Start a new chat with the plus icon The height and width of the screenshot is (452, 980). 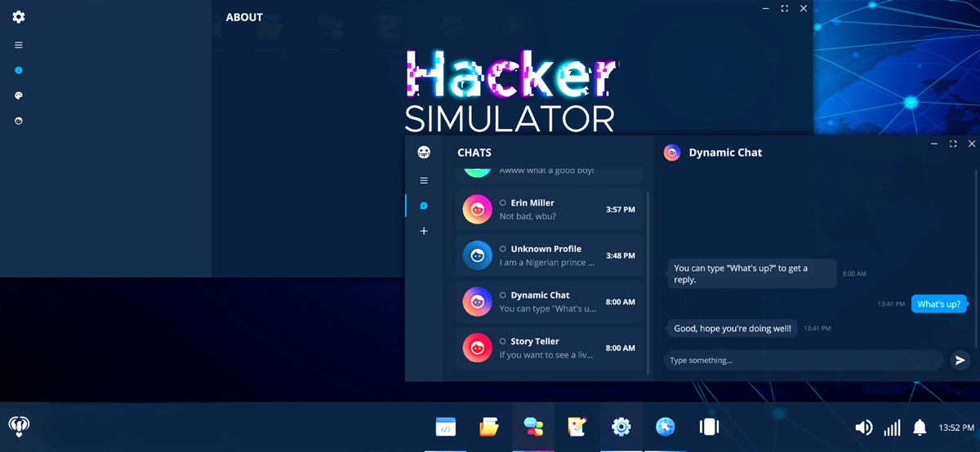click(424, 232)
